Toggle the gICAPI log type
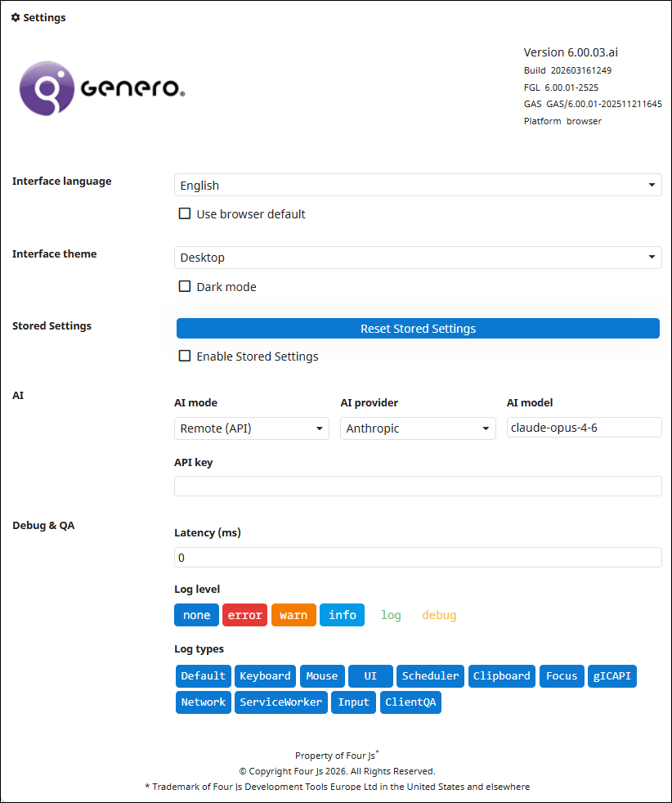Screen dimensions: 672x803 click(x=612, y=676)
